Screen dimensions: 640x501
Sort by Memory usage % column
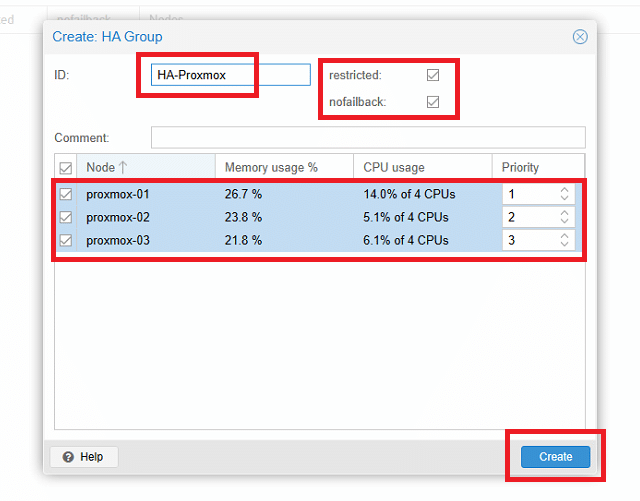[x=284, y=167]
